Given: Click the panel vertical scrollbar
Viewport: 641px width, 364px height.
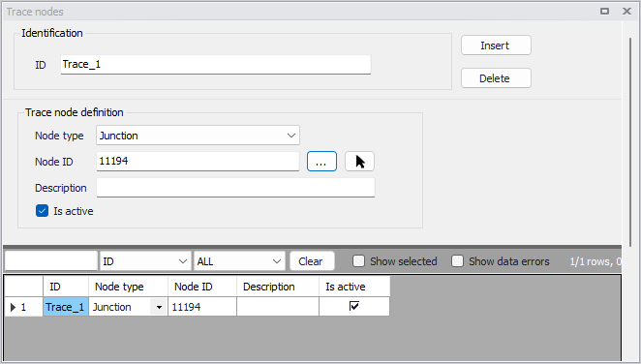Looking at the screenshot, I should (630, 141).
